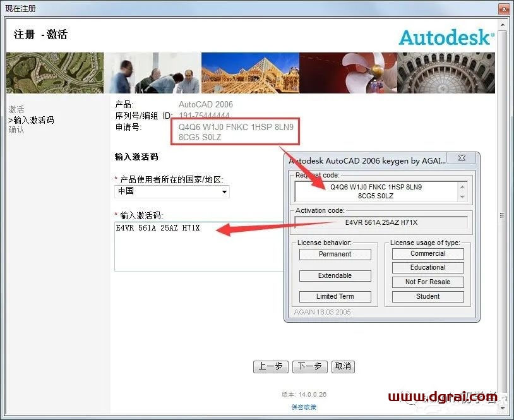Click the main window vertical scrollbar thumb
Screen dimensions: 514x420
click(502, 215)
